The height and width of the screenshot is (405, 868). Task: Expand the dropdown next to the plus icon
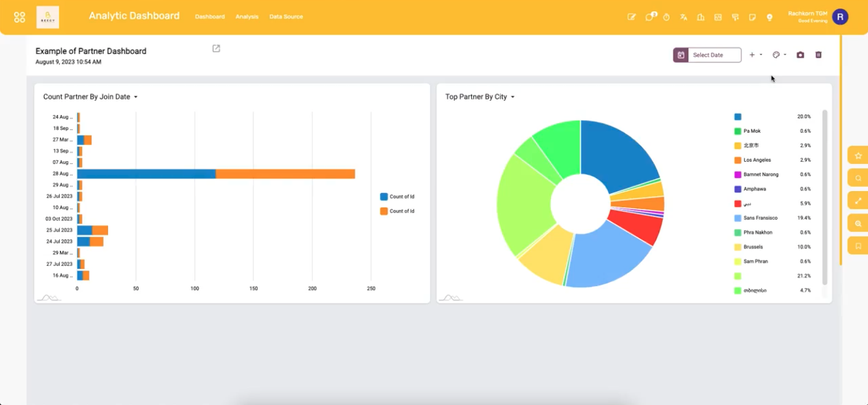click(761, 55)
